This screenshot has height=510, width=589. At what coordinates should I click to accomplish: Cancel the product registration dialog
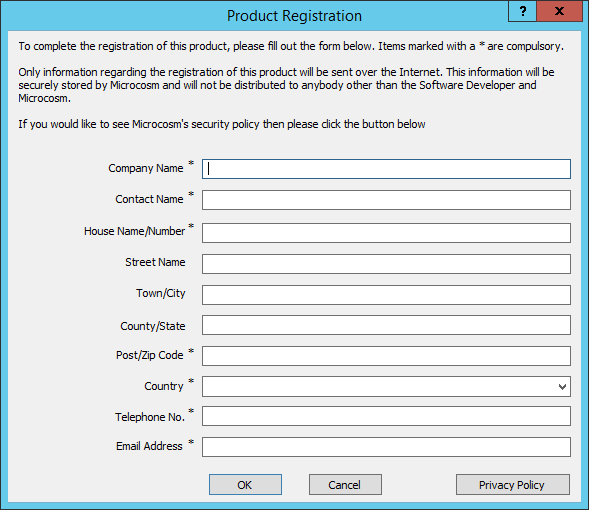345,484
